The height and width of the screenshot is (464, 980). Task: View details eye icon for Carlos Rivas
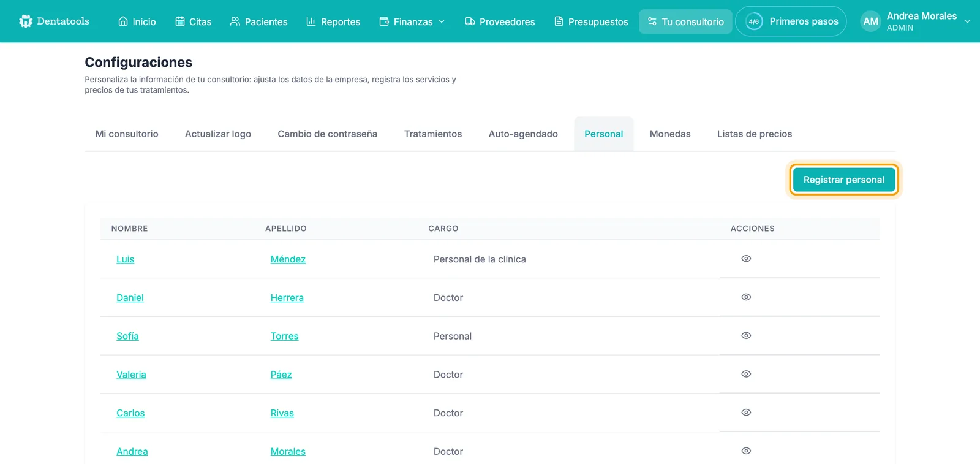tap(746, 413)
